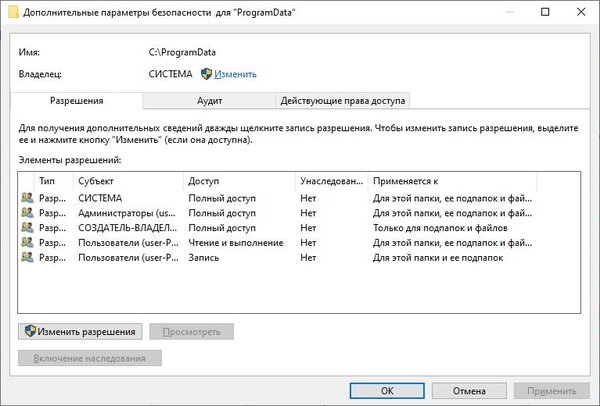The image size is (600, 406).
Task: Sort entries by Доступ column header
Action: pyautogui.click(x=239, y=181)
